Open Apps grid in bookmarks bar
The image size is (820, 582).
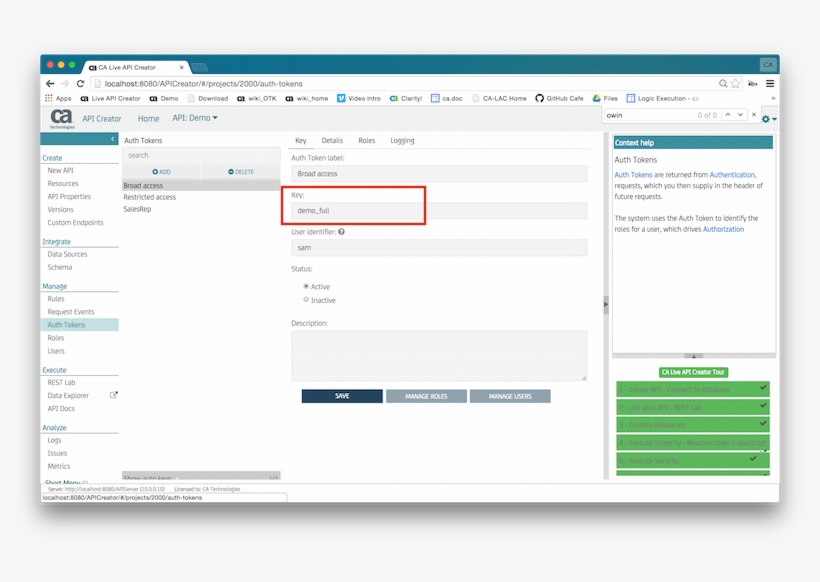tap(58, 98)
